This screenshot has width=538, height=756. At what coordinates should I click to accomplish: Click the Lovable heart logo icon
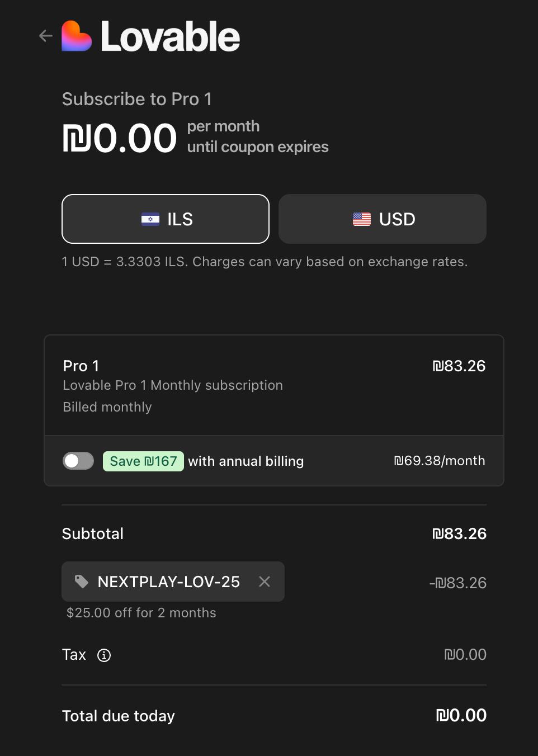coord(76,37)
